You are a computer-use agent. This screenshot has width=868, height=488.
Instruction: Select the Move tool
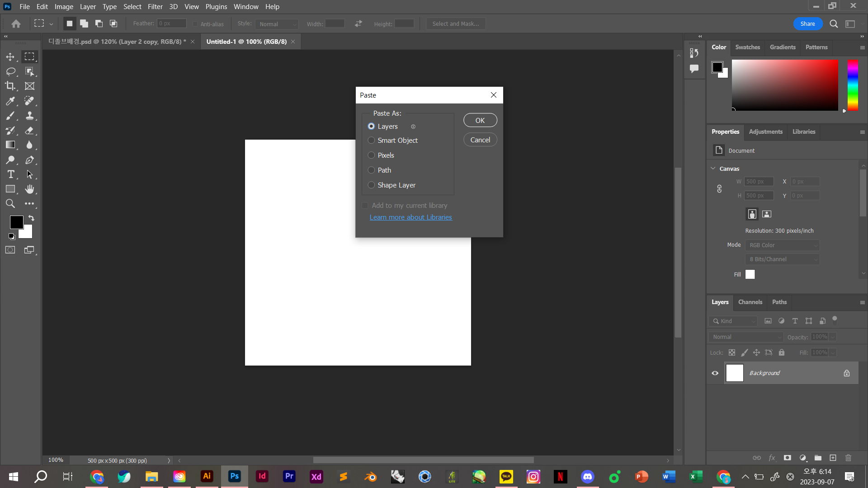(10, 57)
